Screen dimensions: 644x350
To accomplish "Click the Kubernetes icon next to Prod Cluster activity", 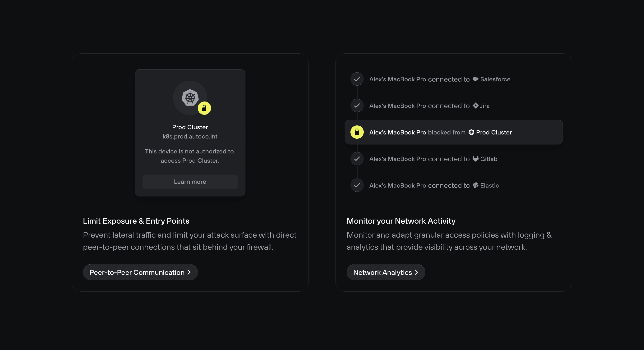I will tap(471, 132).
